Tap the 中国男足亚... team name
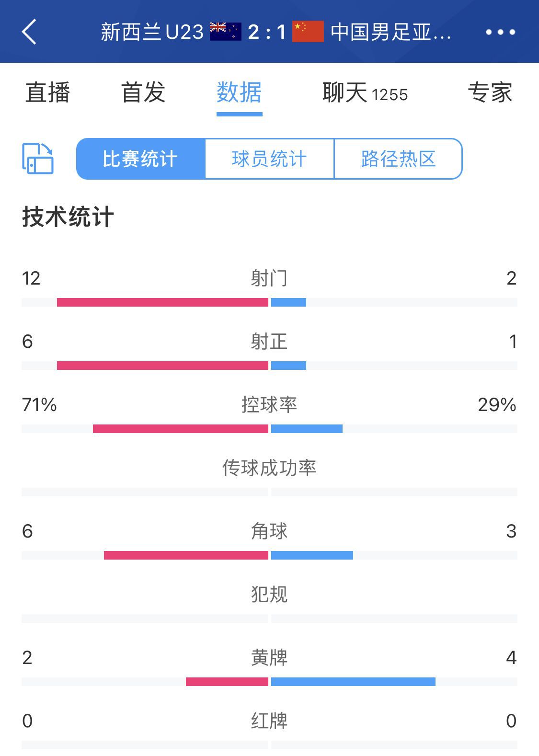Image resolution: width=539 pixels, height=756 pixels. point(390,32)
